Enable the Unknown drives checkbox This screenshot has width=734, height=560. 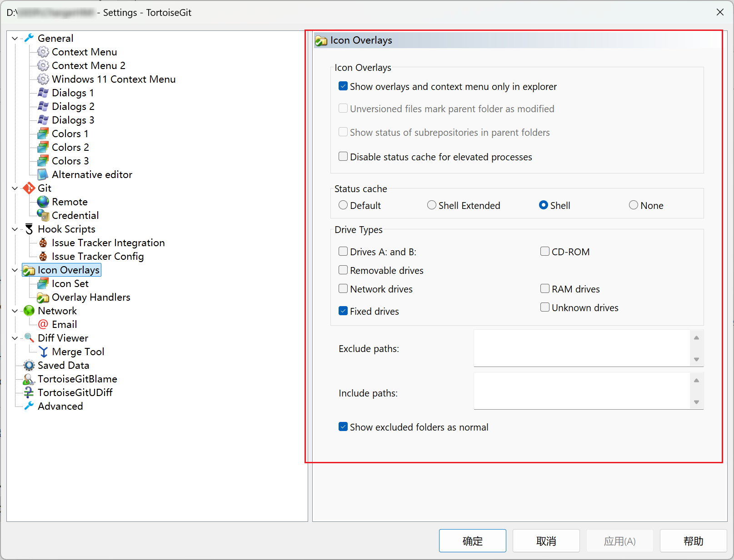point(545,307)
